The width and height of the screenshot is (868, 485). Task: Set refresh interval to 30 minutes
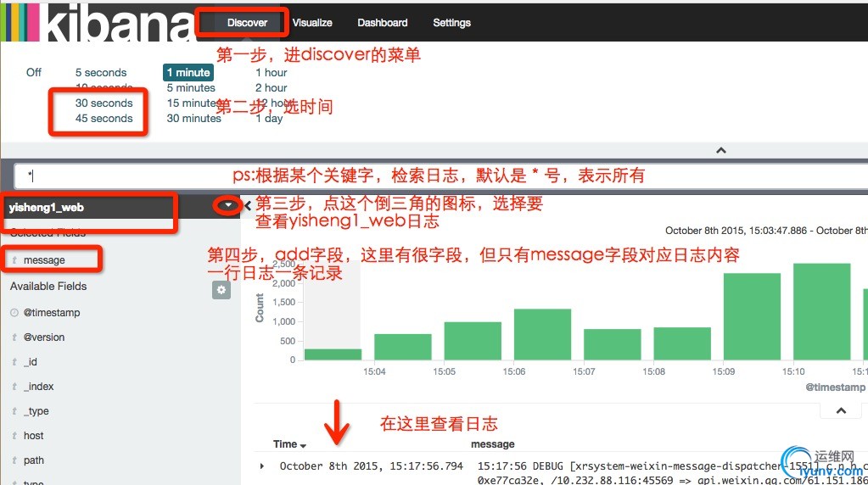[193, 119]
